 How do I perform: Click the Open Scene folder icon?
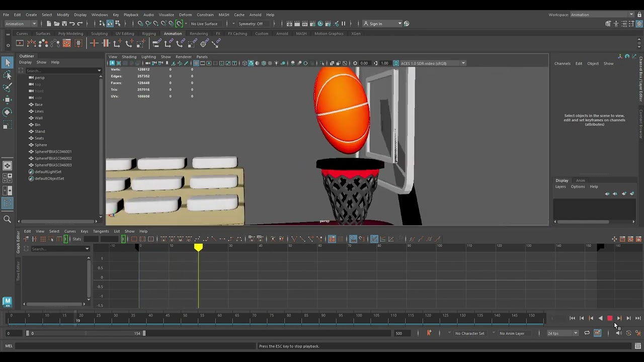click(x=56, y=24)
